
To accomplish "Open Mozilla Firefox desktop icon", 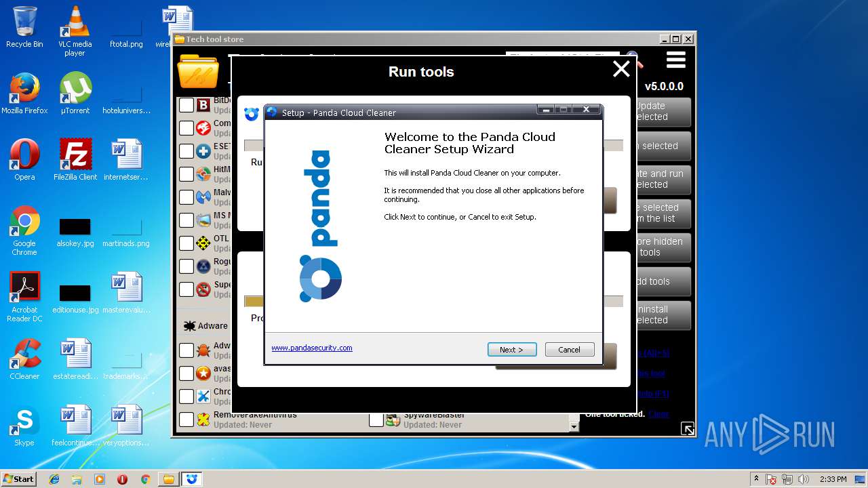I will (24, 94).
